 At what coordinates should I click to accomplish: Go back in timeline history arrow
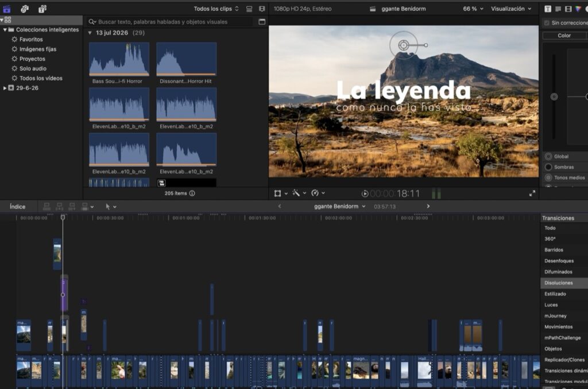tap(280, 206)
